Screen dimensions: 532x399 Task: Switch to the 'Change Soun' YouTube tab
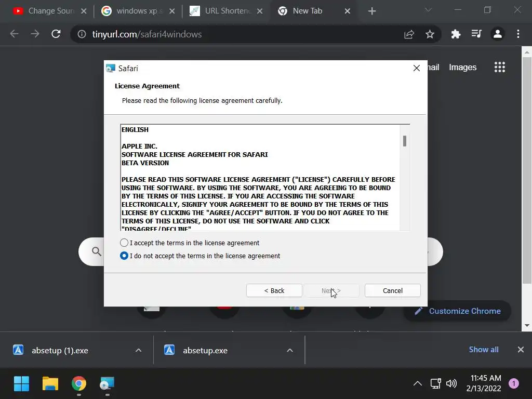[50, 11]
